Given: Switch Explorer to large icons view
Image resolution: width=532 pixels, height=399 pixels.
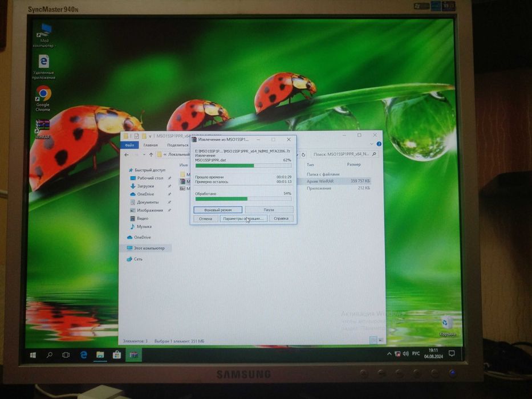Looking at the screenshot, I should tap(381, 340).
